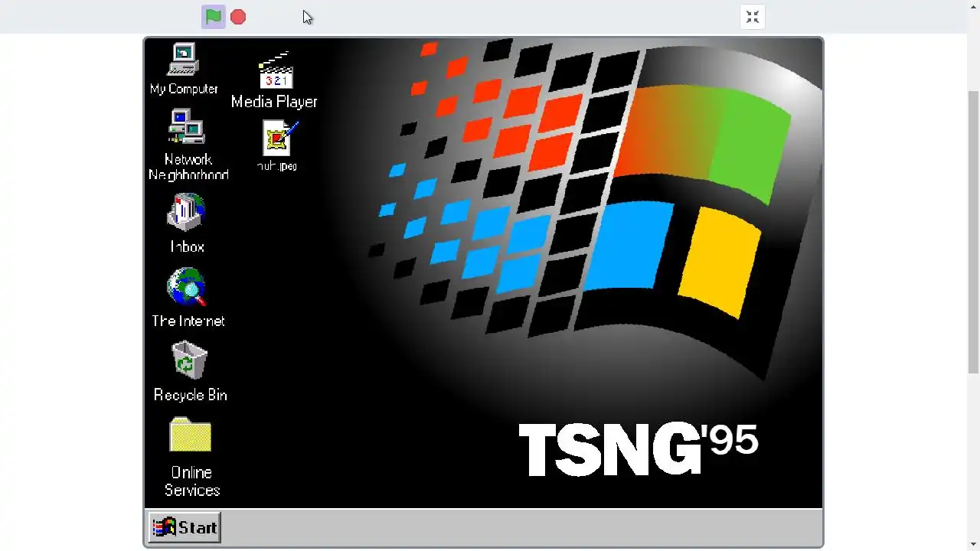This screenshot has height=551, width=980.
Task: Click the green flag to run project
Action: [x=214, y=17]
